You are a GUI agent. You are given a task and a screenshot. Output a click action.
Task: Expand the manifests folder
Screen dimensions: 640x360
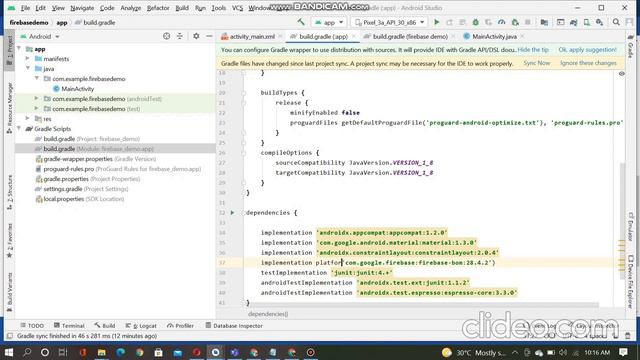(28, 59)
